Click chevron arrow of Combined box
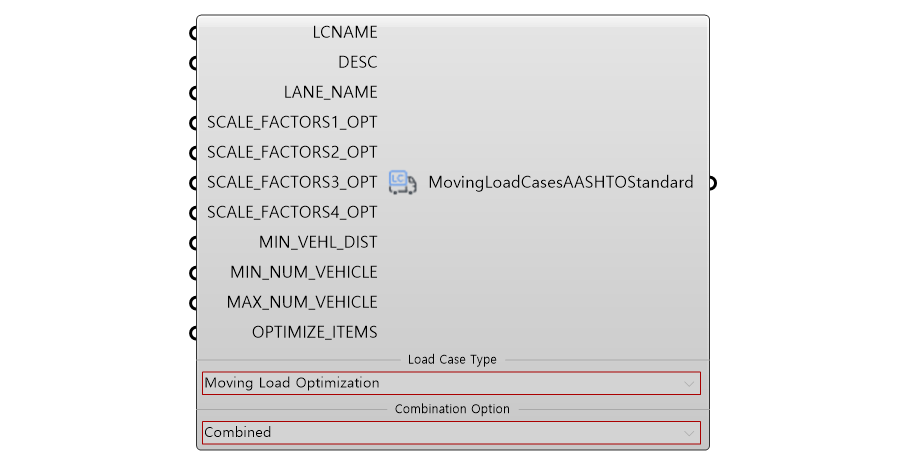921x465 pixels. (688, 433)
